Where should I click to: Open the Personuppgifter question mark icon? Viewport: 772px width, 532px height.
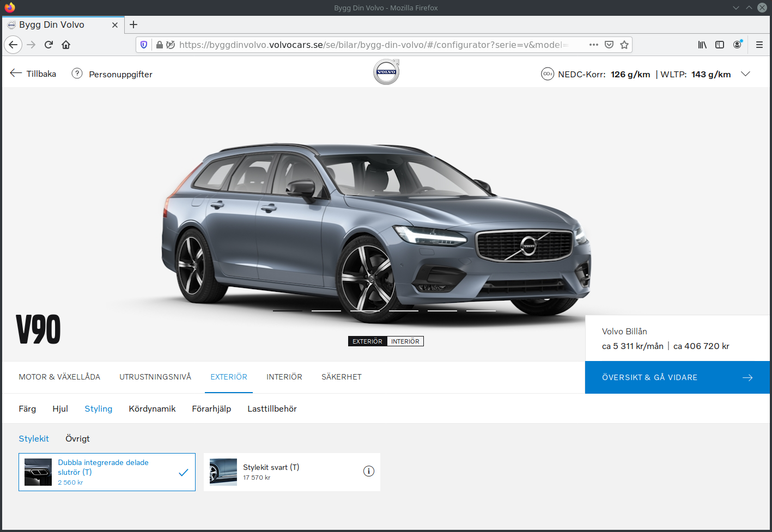pyautogui.click(x=77, y=74)
